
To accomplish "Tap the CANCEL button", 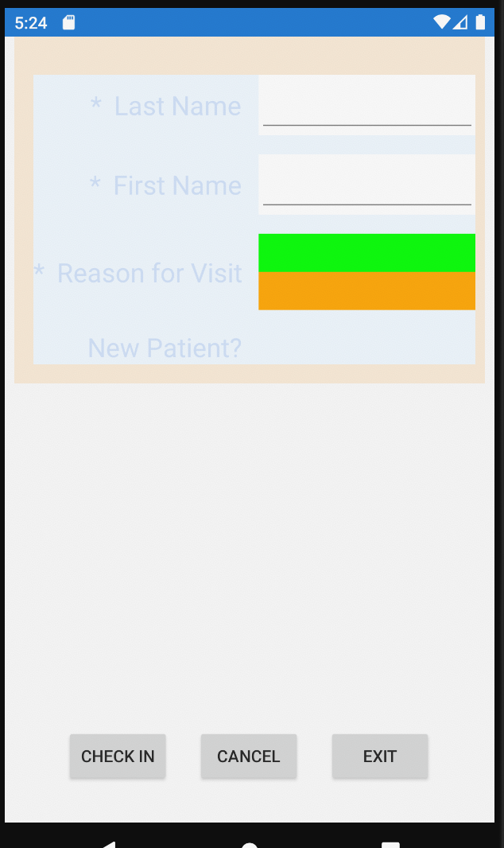I will tap(249, 756).
